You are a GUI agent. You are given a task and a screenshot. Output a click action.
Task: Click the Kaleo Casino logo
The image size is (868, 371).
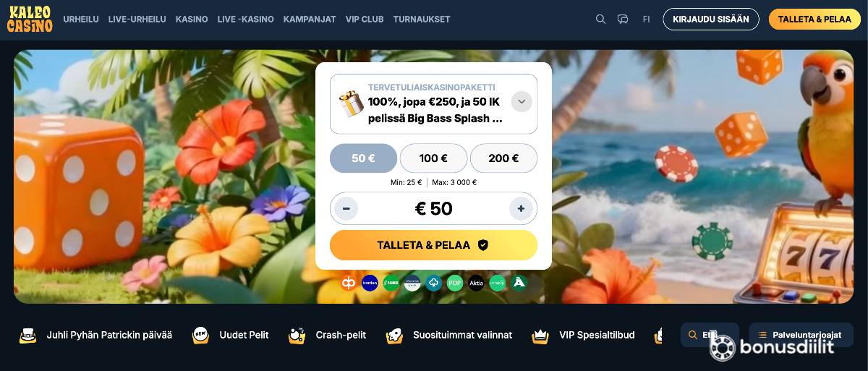click(30, 19)
